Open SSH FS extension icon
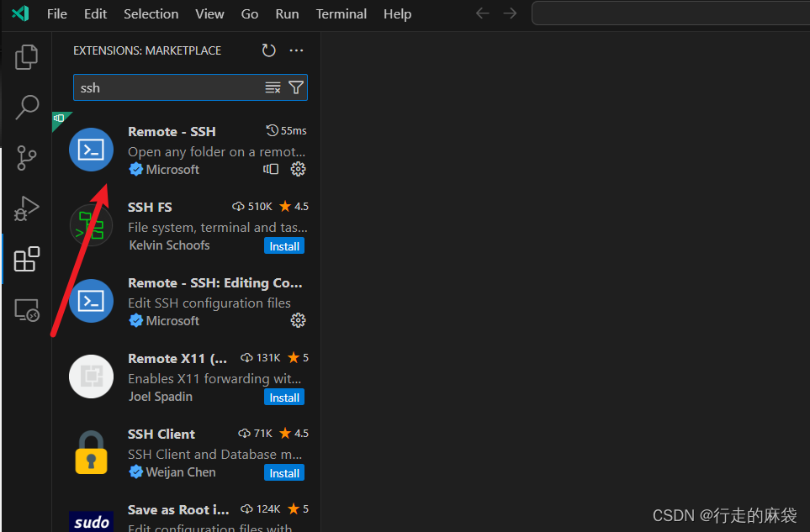This screenshot has height=532, width=810. (x=92, y=225)
